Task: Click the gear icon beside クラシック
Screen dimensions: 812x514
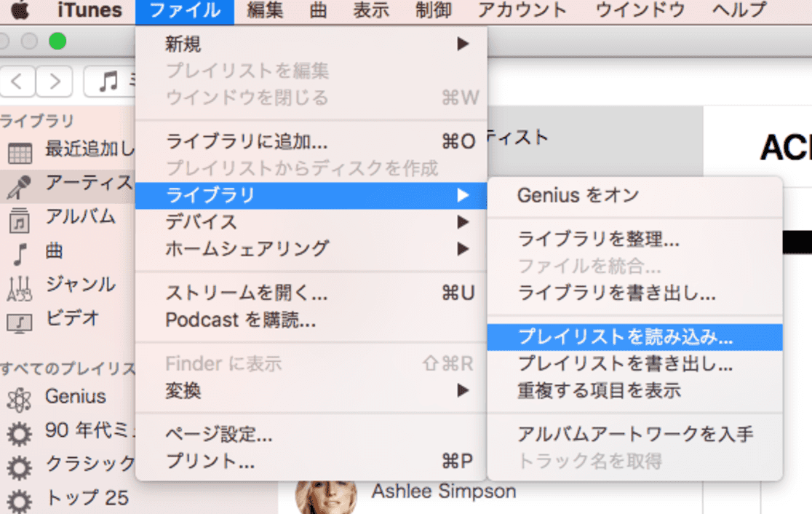Action: [19, 467]
